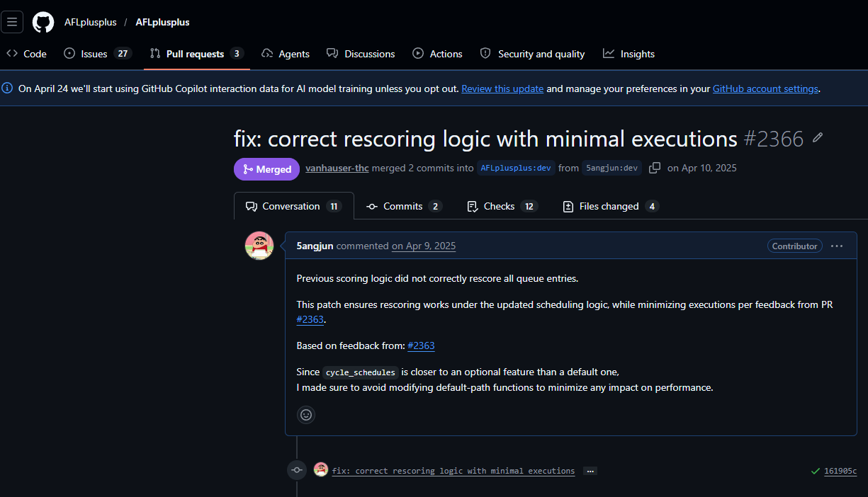Open the vanhauser-thc user profile link

337,168
